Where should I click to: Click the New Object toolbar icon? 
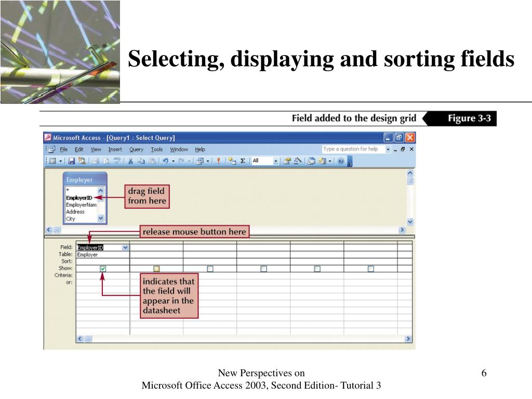322,161
